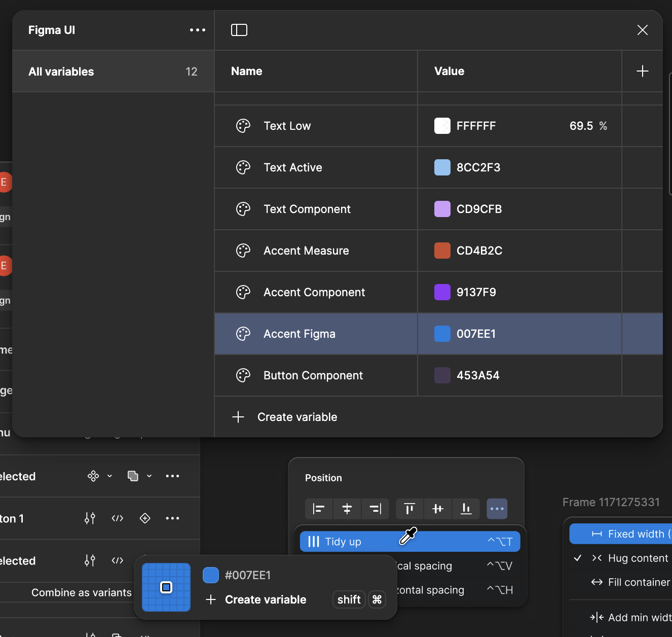
Task: Select the Accent Component variable name
Action: (314, 292)
